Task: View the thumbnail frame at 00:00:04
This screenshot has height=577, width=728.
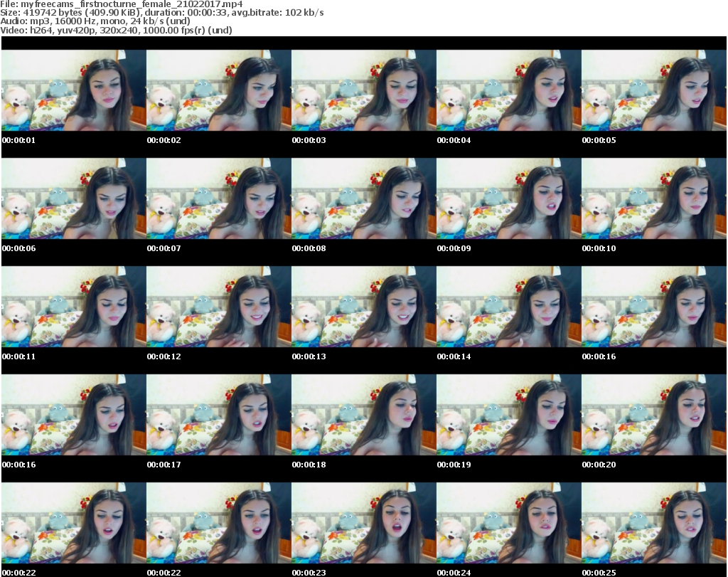Action: pos(509,90)
